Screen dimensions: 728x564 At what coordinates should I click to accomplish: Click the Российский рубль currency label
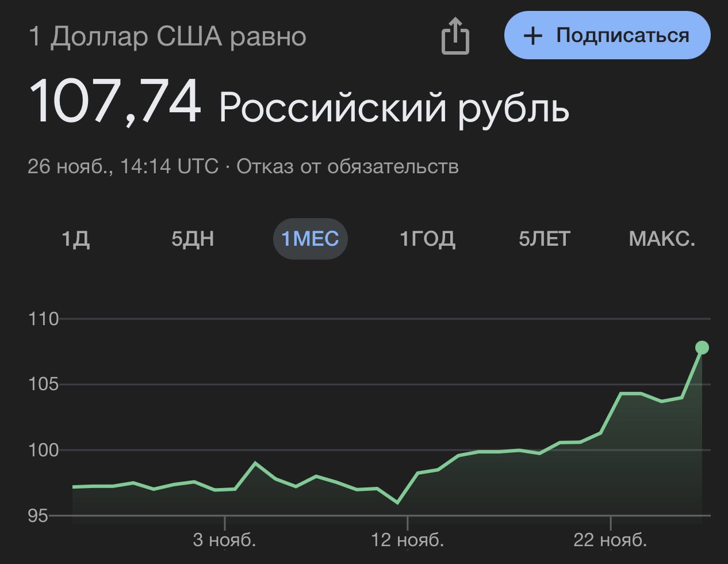click(x=394, y=107)
